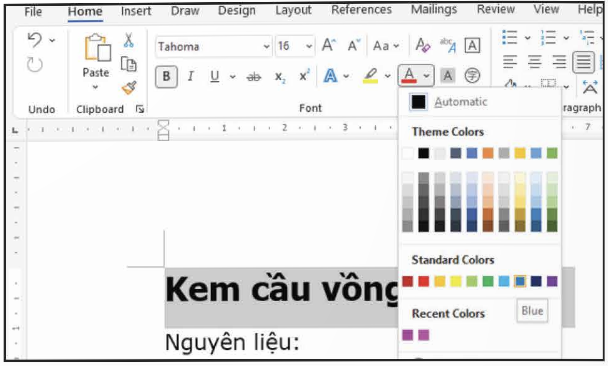
Task: Click the bullets list icon
Action: coord(510,38)
